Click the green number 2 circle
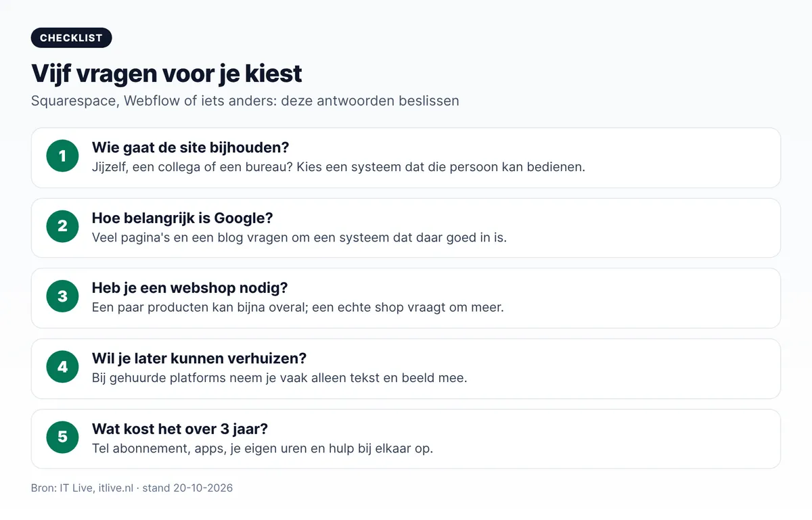Viewport: 812px width, 520px height. 63,227
